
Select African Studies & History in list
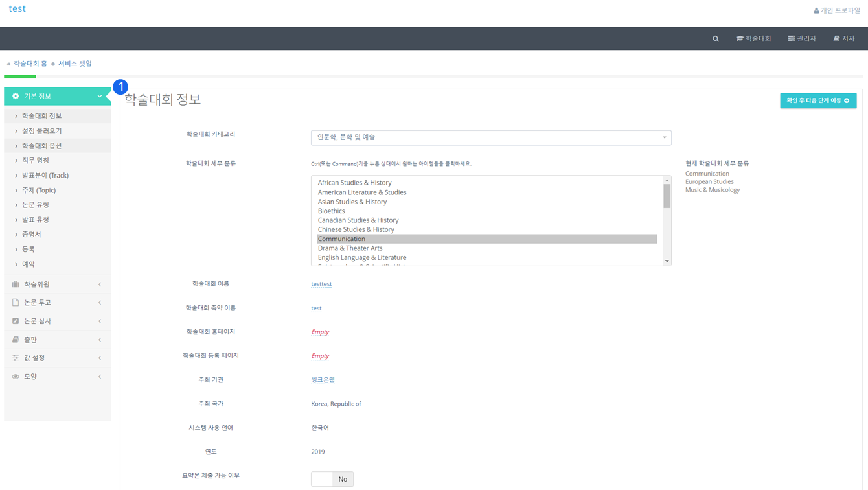(486, 183)
